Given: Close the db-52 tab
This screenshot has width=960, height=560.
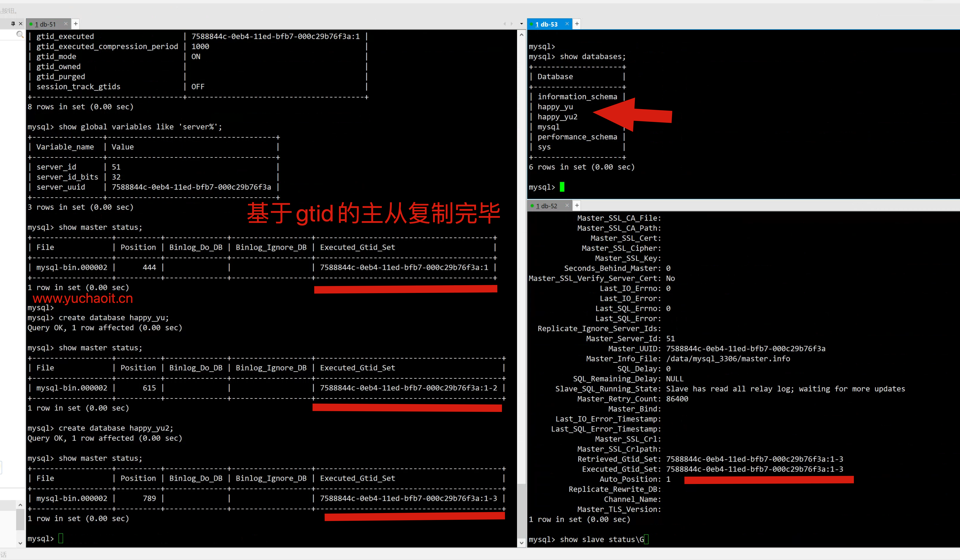Looking at the screenshot, I should [x=567, y=205].
